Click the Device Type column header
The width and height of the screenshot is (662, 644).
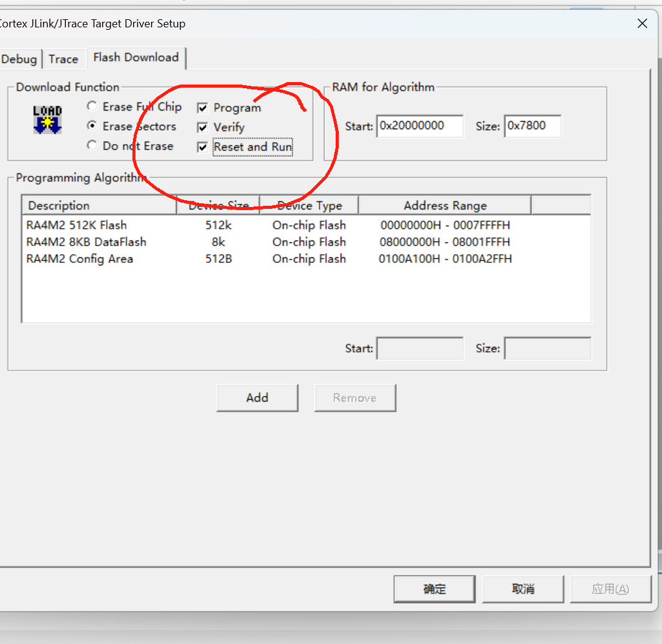tap(310, 206)
